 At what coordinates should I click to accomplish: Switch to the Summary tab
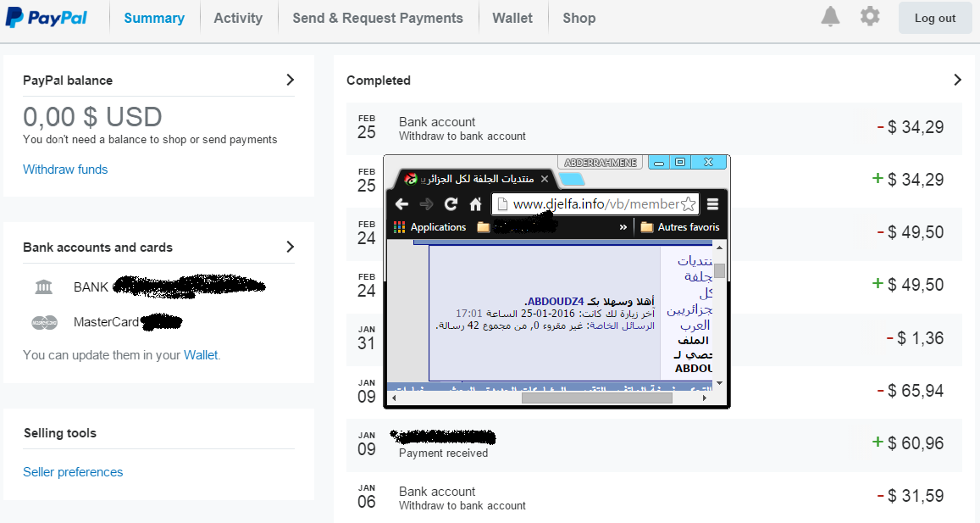click(x=154, y=18)
